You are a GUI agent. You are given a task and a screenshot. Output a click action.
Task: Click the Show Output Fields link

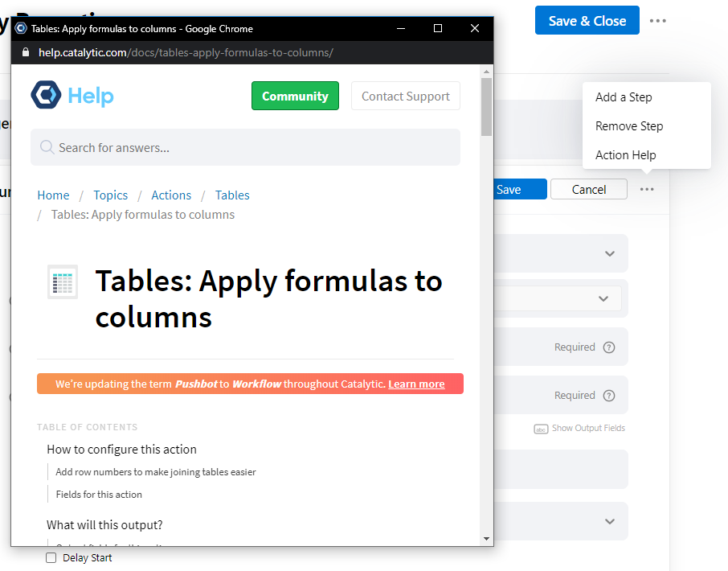coord(588,429)
